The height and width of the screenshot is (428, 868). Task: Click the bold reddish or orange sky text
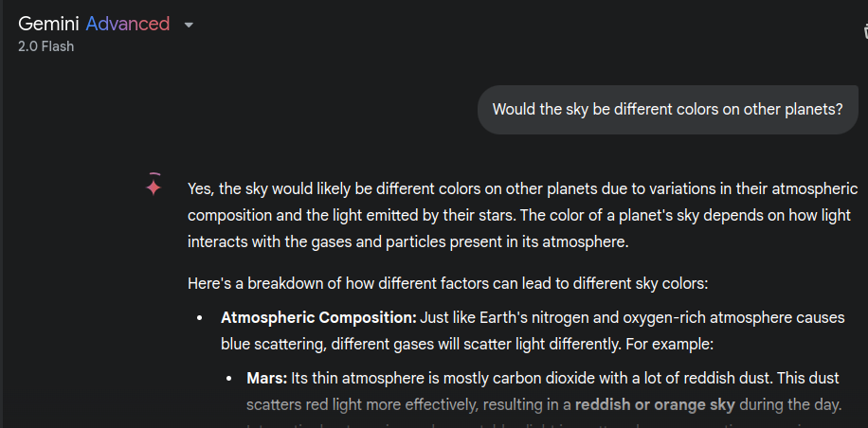(x=655, y=404)
